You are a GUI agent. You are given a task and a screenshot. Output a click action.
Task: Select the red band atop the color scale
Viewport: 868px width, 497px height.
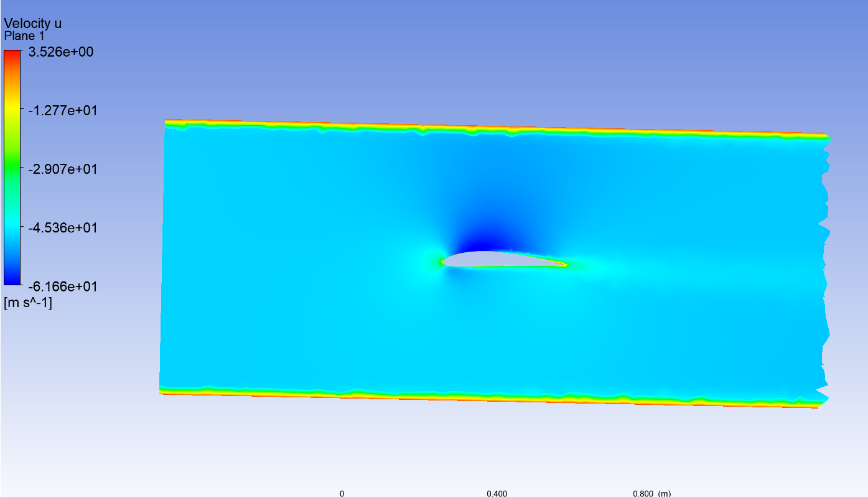pyautogui.click(x=12, y=56)
